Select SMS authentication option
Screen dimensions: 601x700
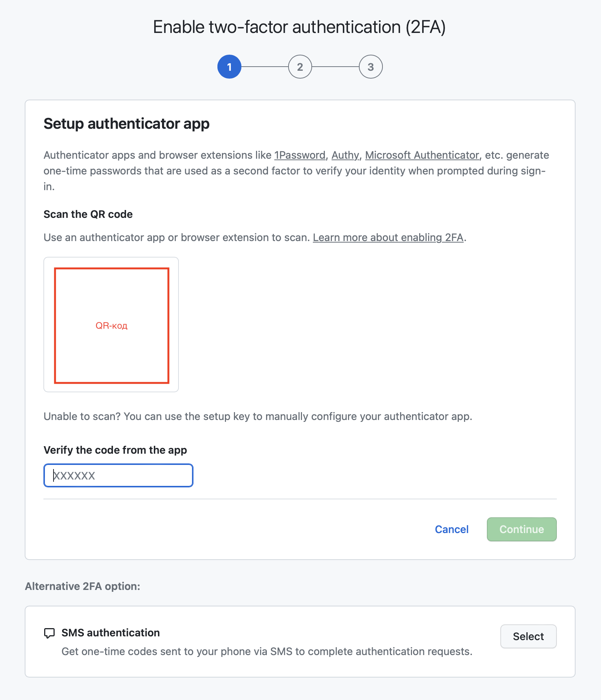click(x=528, y=636)
